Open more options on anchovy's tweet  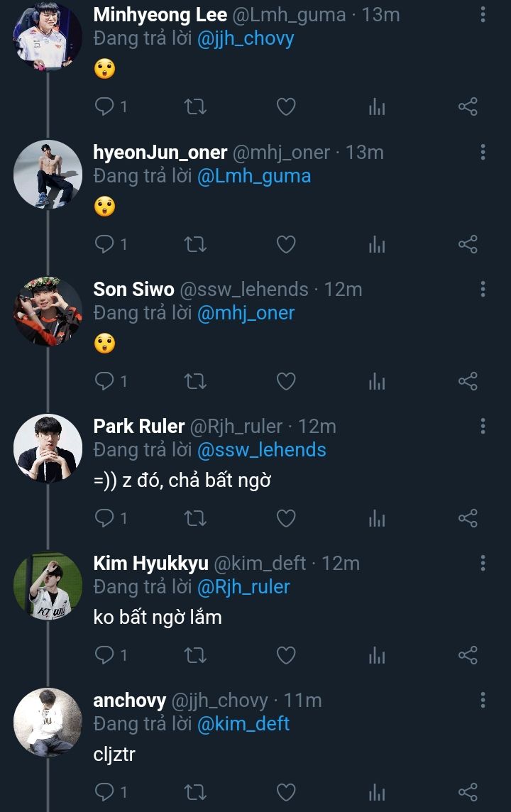(x=483, y=701)
